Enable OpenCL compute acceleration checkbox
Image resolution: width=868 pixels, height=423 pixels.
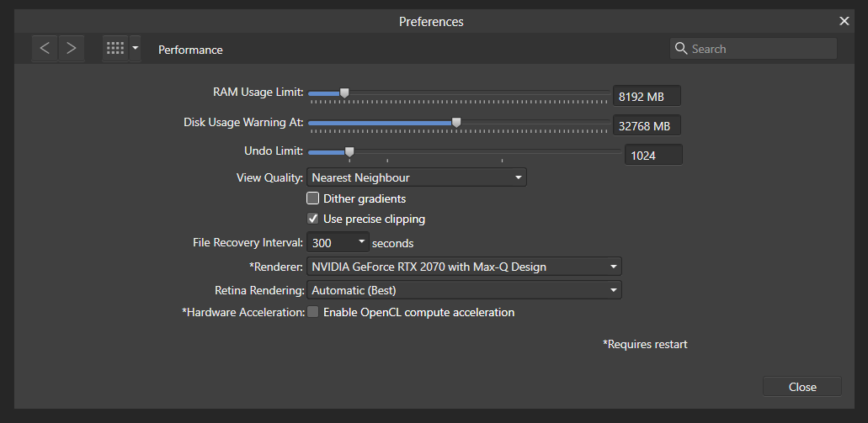pyautogui.click(x=313, y=312)
